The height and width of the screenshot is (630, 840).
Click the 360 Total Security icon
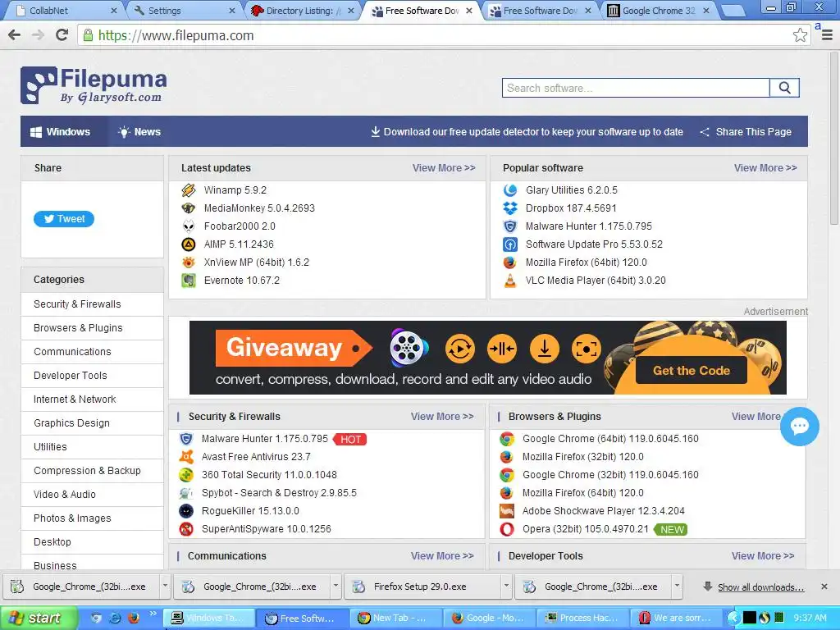186,475
